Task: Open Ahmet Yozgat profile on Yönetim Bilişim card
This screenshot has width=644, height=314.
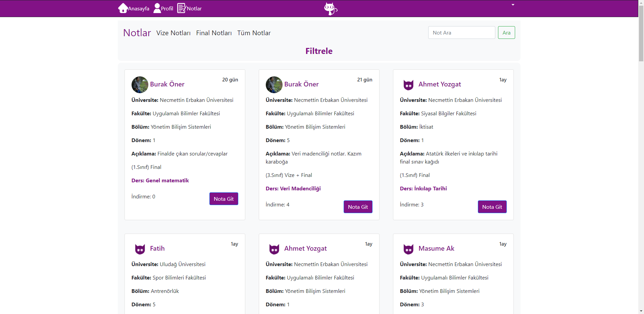Action: click(305, 248)
